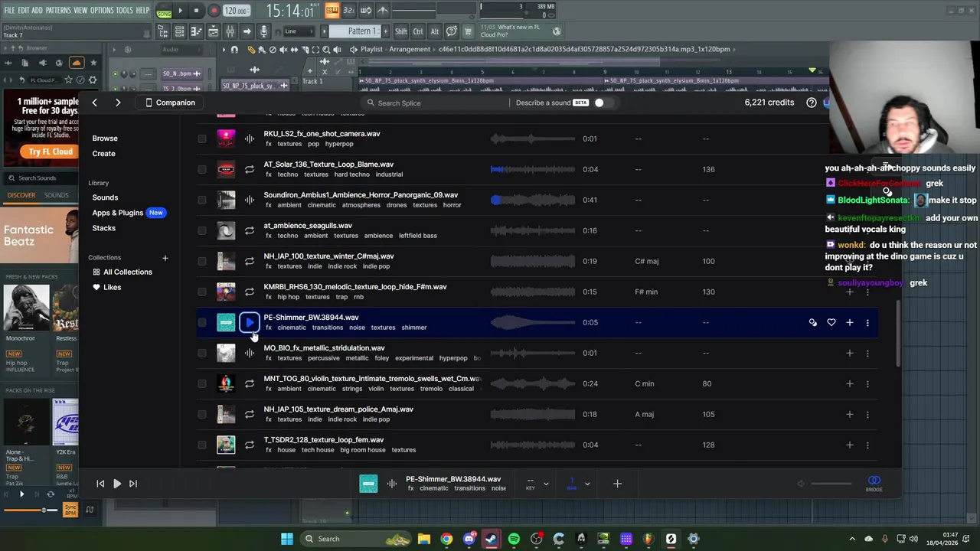Open Browse in Splice sidebar

point(105,139)
